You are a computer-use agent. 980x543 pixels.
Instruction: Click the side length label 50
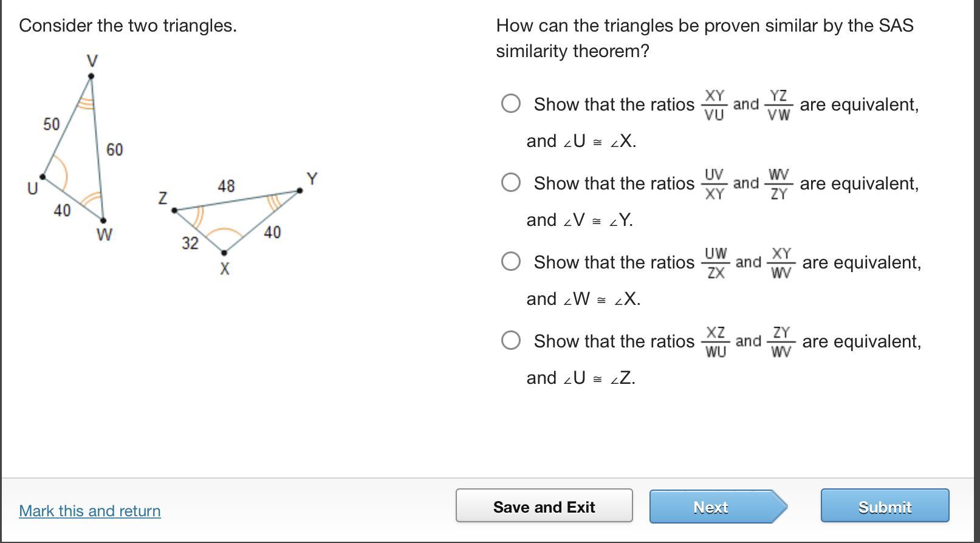point(52,125)
